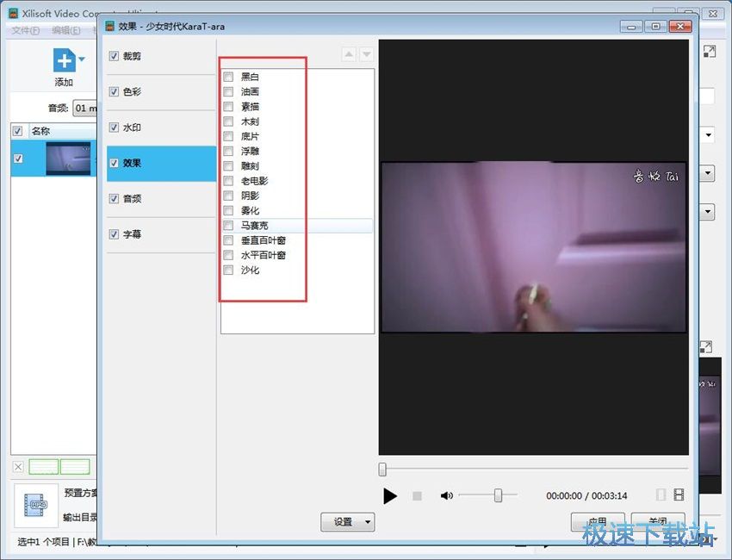
Task: Tick the 雾化 effect checkbox
Action: 228,210
